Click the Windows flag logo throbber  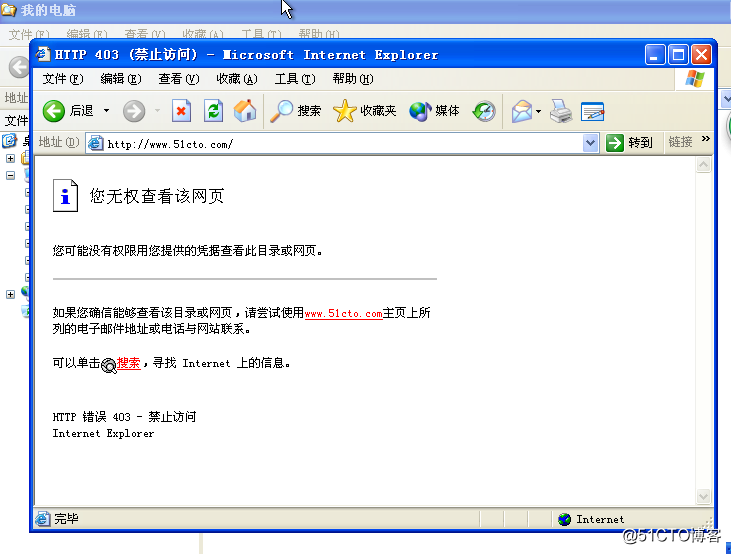point(695,79)
